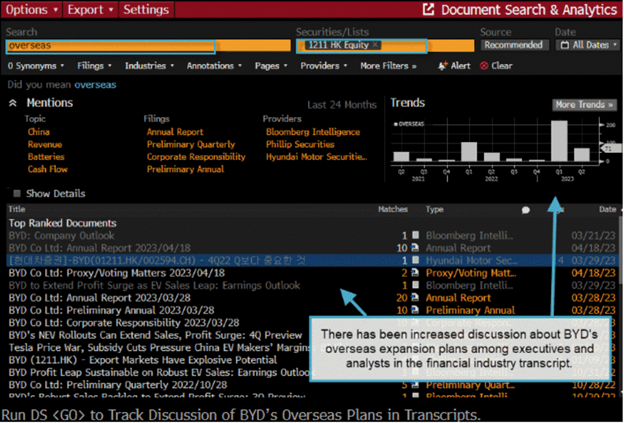Click filing icon on Annual Report 2023/04/18 row
624x423 pixels.
click(415, 248)
